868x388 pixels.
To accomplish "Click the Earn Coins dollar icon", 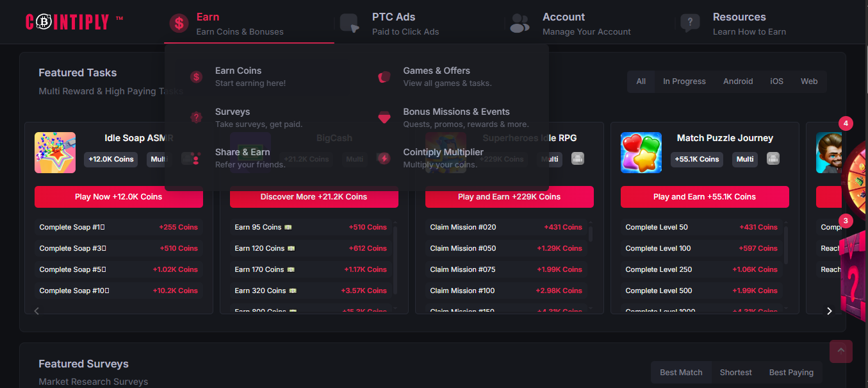I will [x=197, y=77].
